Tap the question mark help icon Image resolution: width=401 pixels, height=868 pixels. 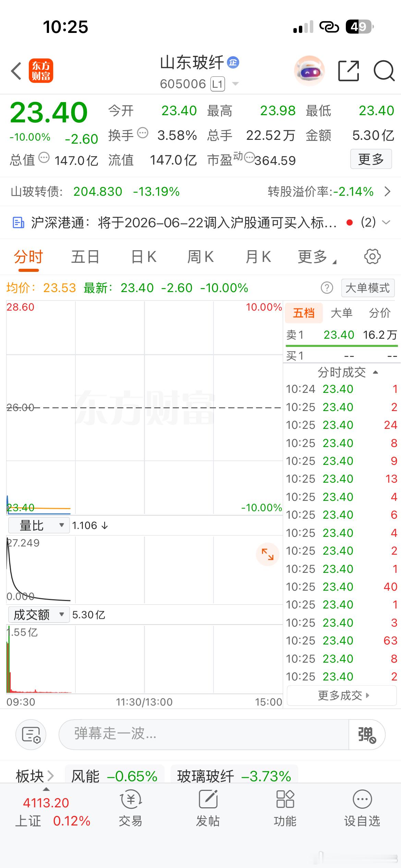point(327,288)
